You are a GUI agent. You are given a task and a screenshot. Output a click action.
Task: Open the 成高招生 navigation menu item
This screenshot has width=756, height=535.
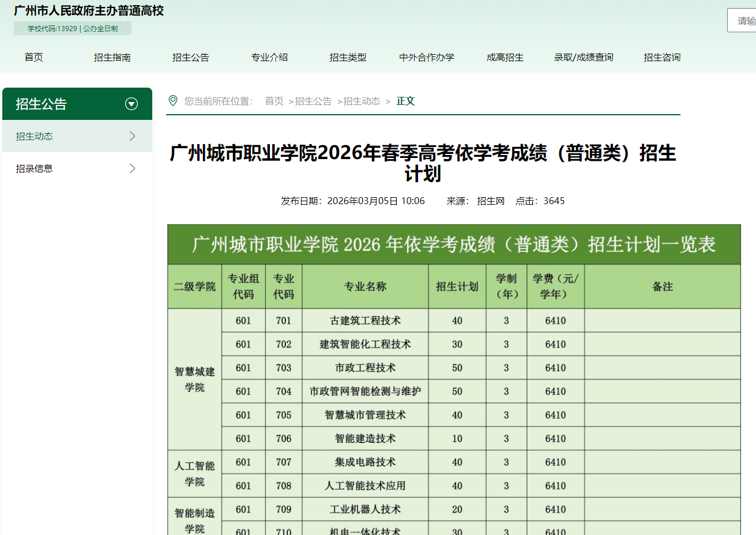[505, 57]
